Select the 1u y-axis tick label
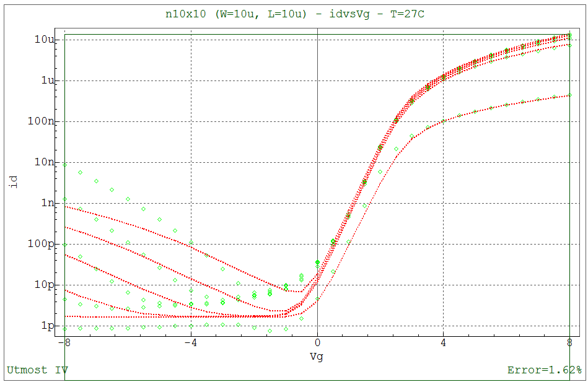Screen dimensions: 588x382 click(x=48, y=80)
